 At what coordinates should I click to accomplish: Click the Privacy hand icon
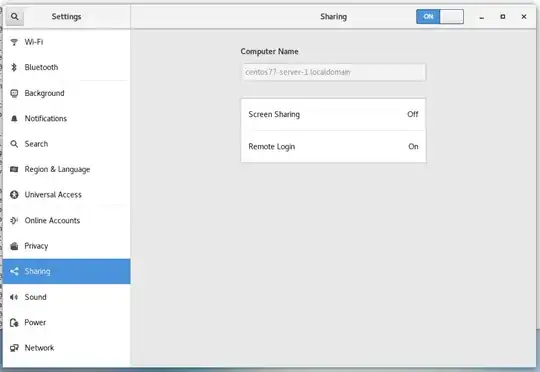click(14, 246)
